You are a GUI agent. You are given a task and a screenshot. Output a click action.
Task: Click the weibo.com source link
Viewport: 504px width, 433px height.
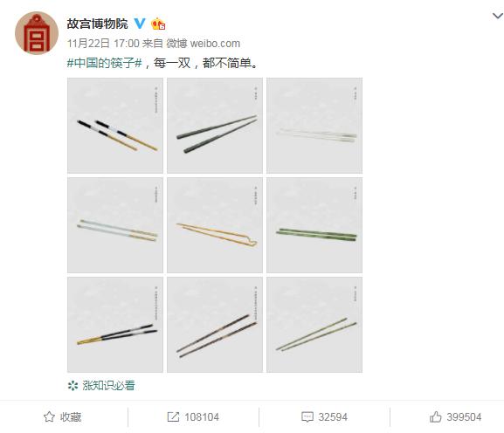click(215, 44)
